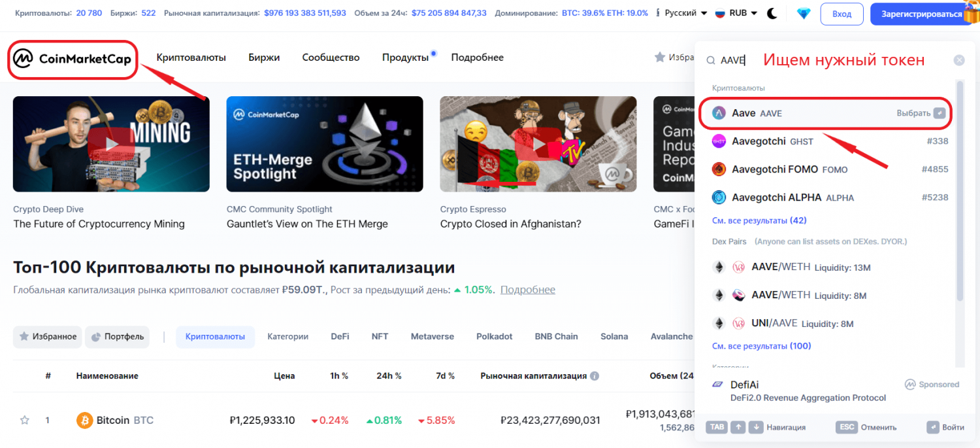The height and width of the screenshot is (448, 980).
Task: Click the Aavegotchi GHST icon
Action: coord(719,141)
